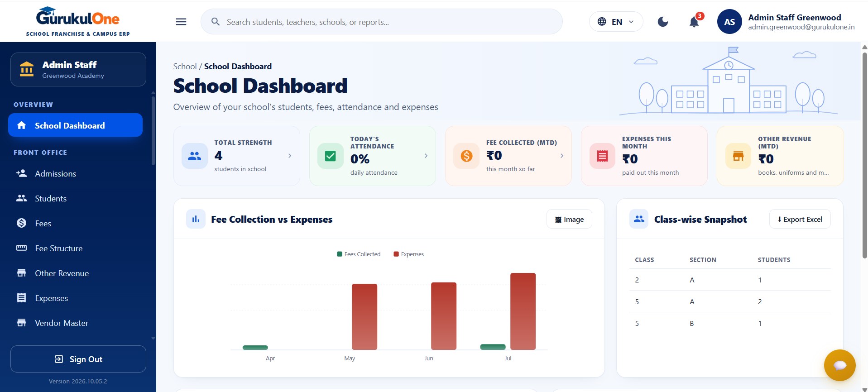Toggle Expenses legend swatch
This screenshot has width=868, height=392.
[x=396, y=254]
